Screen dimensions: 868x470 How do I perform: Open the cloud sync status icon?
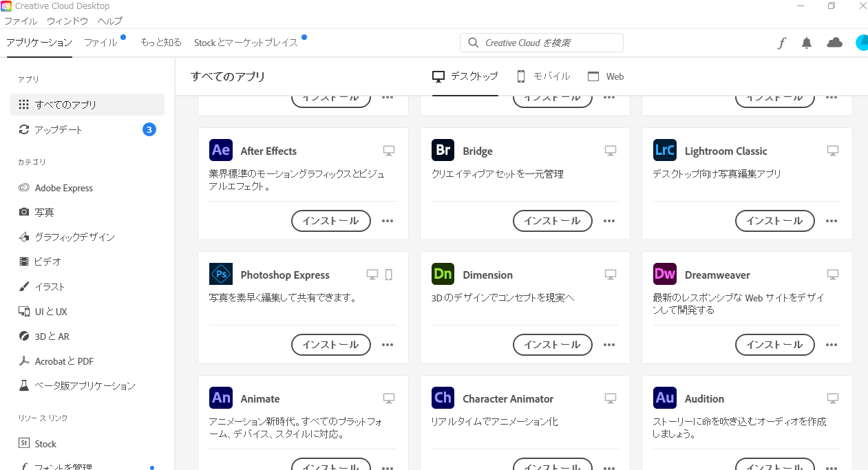pos(834,43)
